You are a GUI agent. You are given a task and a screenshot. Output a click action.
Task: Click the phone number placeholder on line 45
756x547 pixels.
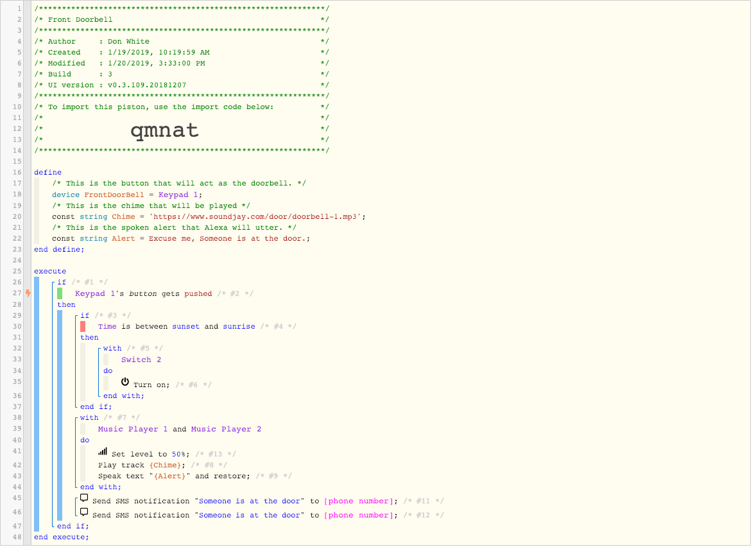coord(358,501)
